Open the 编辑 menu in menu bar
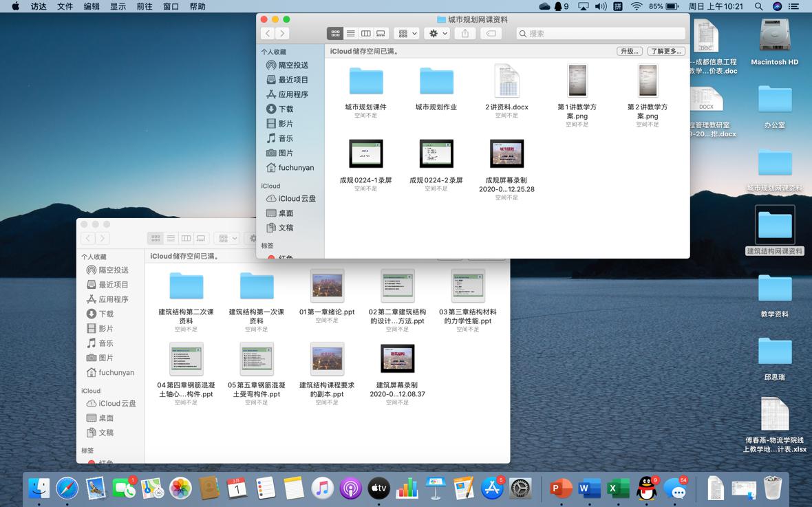 (92, 6)
